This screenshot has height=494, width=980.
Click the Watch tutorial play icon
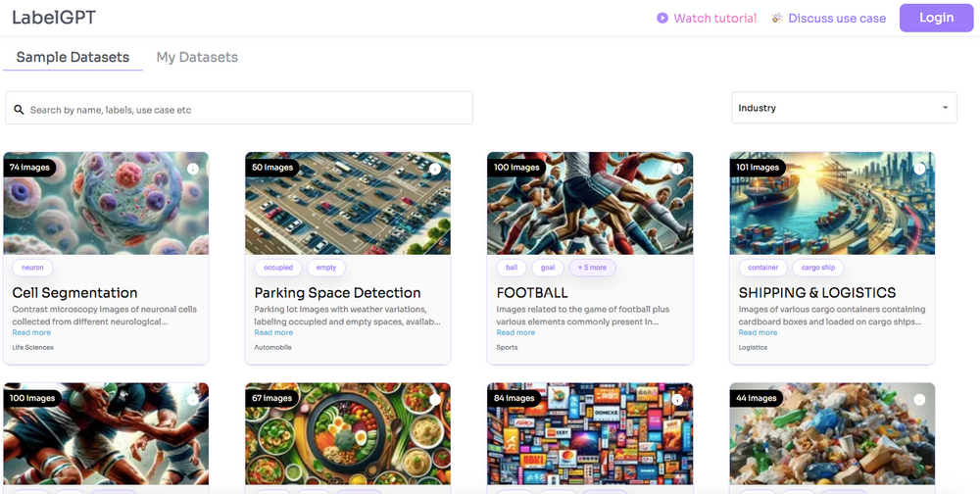click(x=662, y=18)
